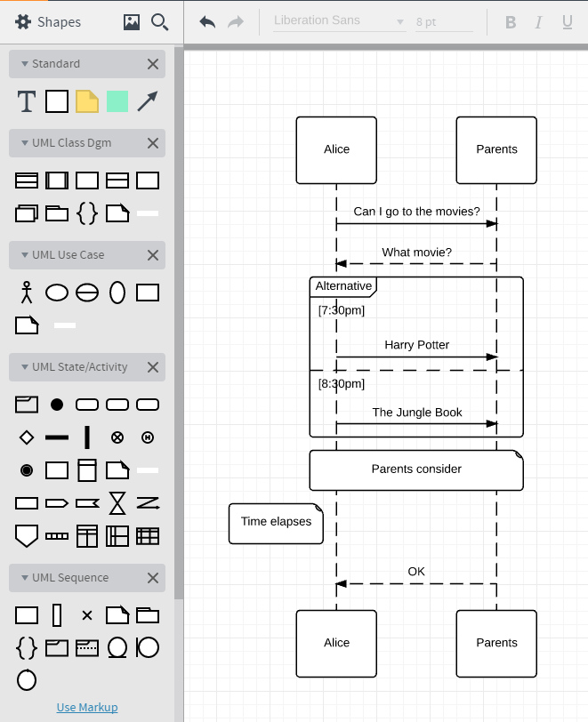The image size is (588, 722).
Task: Select the green hotspot shape
Action: pyautogui.click(x=117, y=101)
